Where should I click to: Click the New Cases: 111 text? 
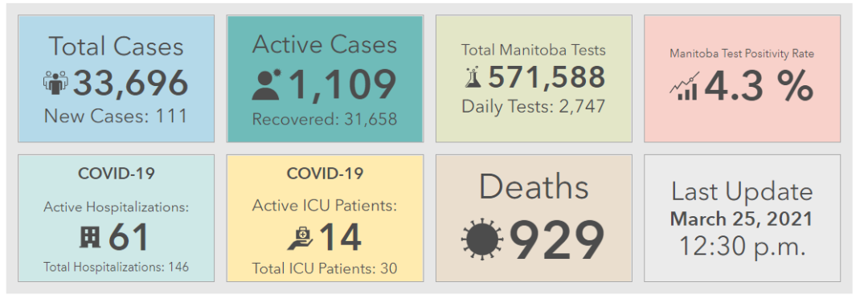(x=116, y=116)
